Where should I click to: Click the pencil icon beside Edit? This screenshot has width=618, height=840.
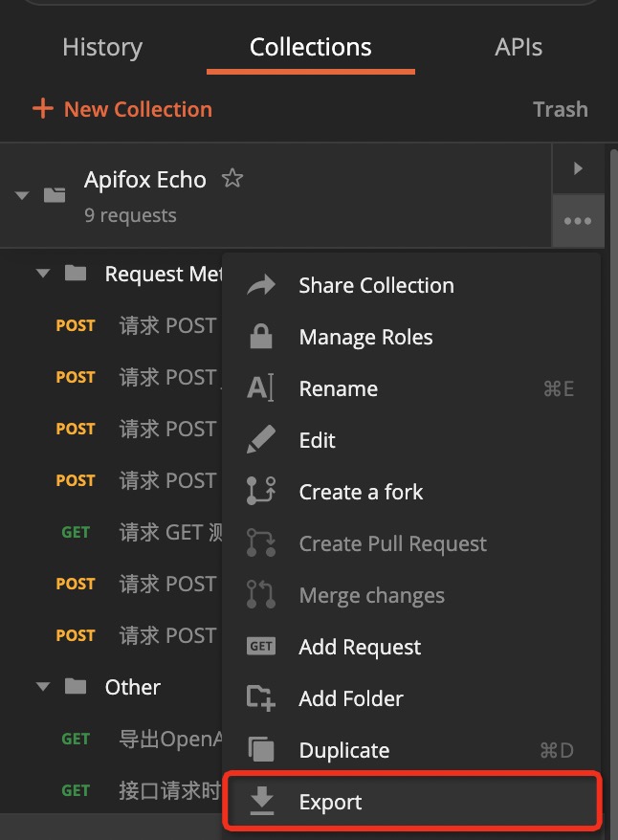click(x=259, y=440)
